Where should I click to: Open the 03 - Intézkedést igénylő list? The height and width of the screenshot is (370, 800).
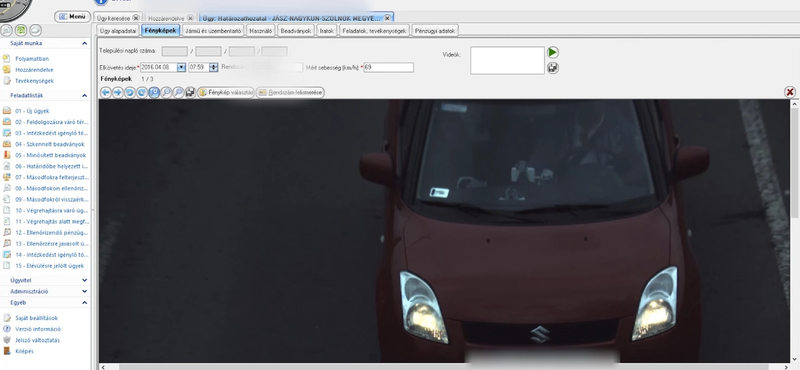(51, 133)
